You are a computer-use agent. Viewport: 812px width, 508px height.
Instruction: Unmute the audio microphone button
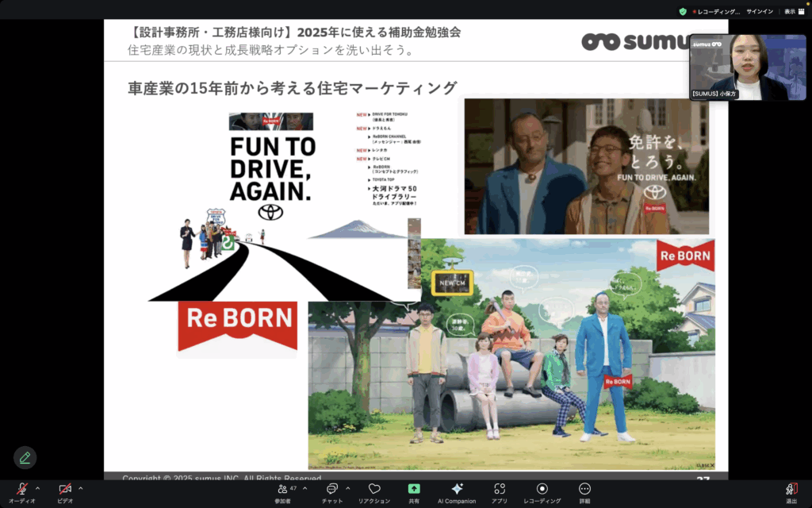coord(21,493)
